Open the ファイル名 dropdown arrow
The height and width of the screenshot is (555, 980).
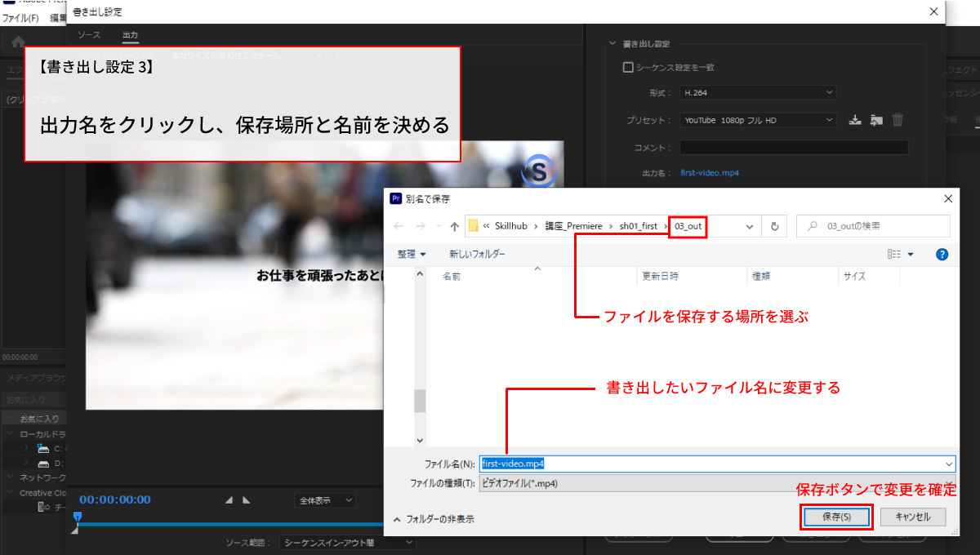[x=948, y=464]
